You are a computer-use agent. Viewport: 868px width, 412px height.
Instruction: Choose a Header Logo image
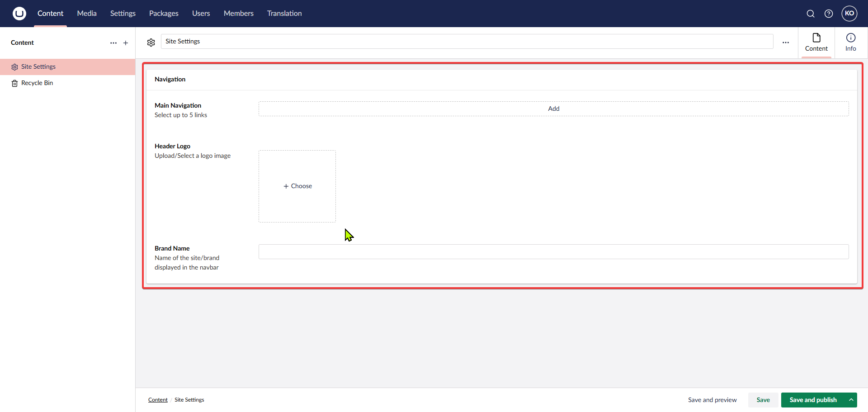pyautogui.click(x=297, y=186)
